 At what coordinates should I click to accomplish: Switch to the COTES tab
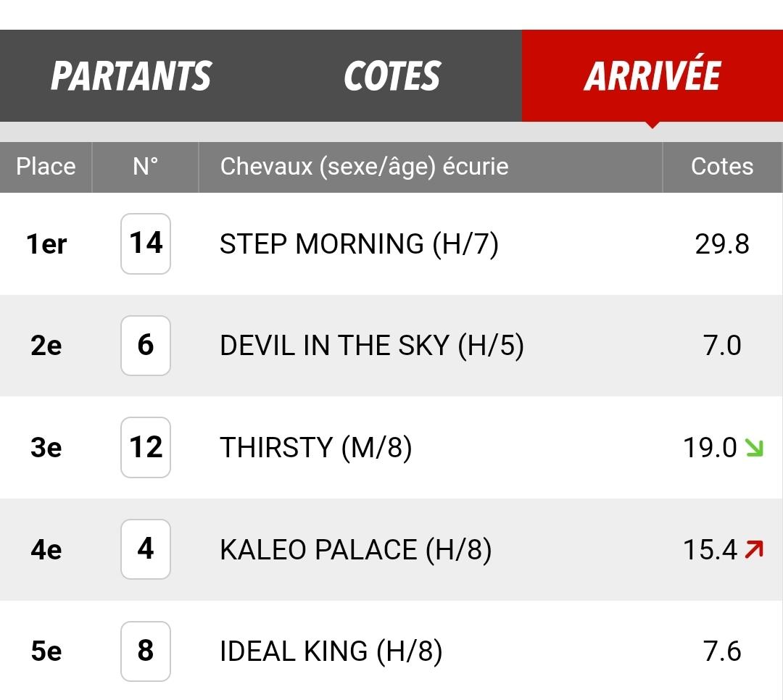click(392, 75)
